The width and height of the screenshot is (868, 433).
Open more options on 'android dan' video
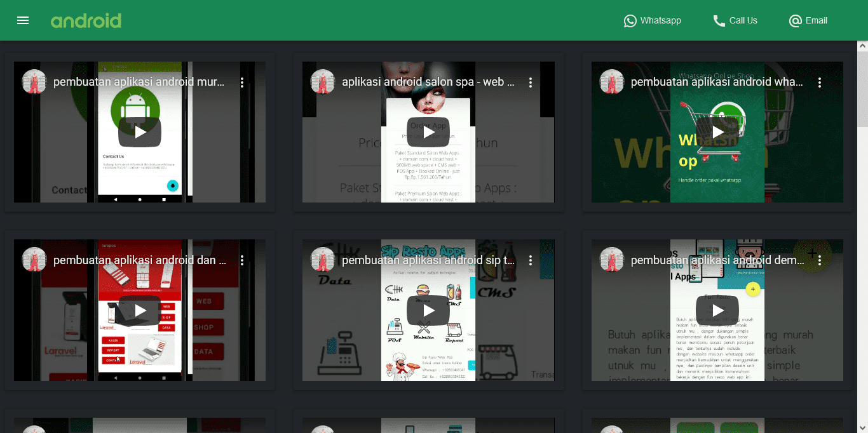point(242,260)
